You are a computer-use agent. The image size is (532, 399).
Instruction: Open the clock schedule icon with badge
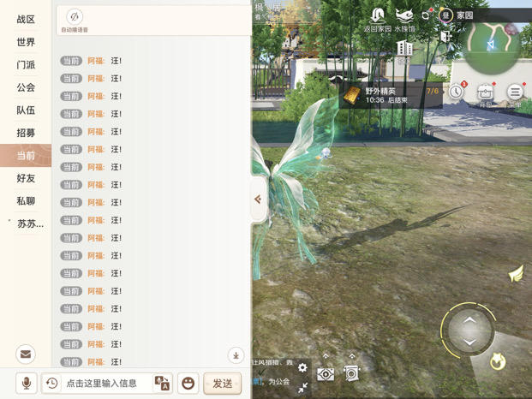pyautogui.click(x=457, y=92)
